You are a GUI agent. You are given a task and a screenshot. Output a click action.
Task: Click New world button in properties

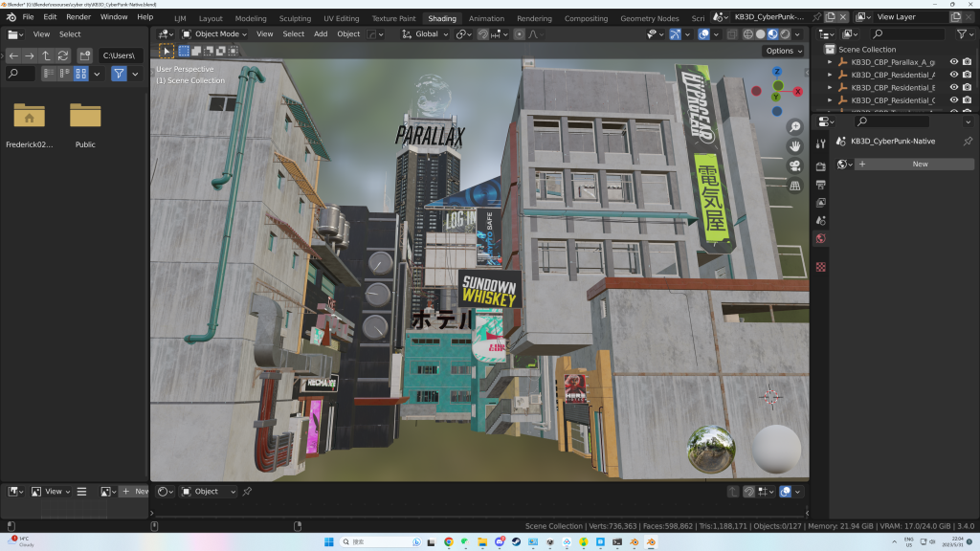tap(913, 165)
